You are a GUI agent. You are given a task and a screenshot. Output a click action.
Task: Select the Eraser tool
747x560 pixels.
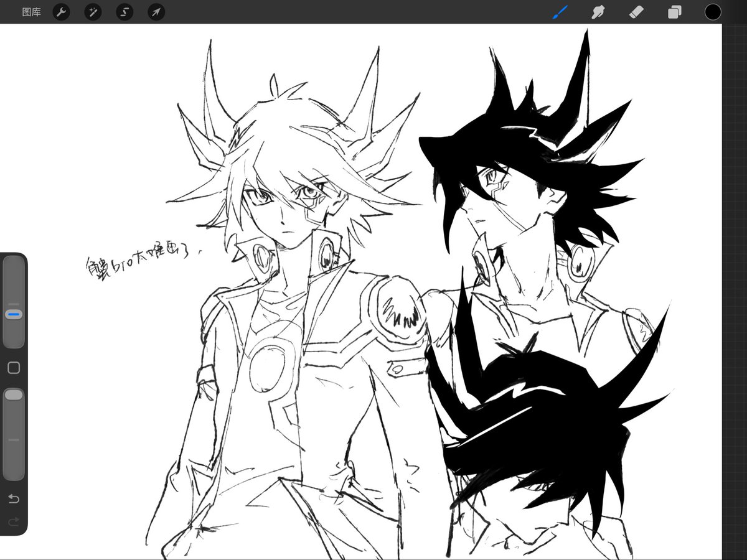tap(636, 12)
